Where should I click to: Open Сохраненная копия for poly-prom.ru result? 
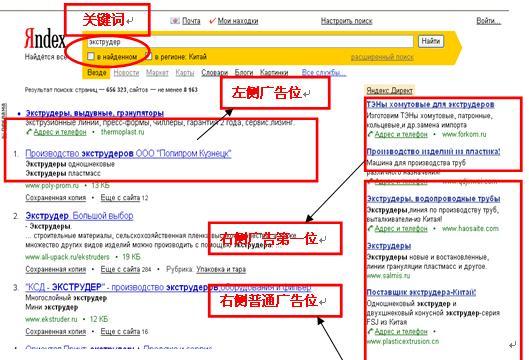point(56,197)
